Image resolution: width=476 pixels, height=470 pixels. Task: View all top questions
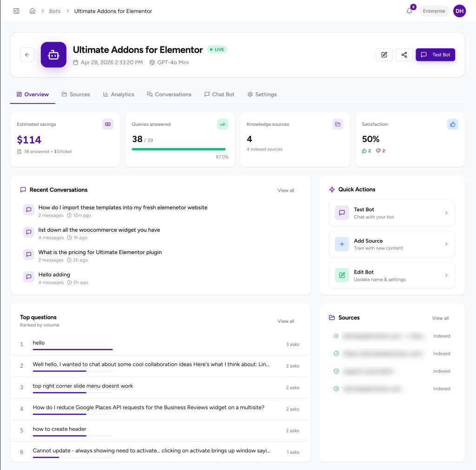point(286,321)
